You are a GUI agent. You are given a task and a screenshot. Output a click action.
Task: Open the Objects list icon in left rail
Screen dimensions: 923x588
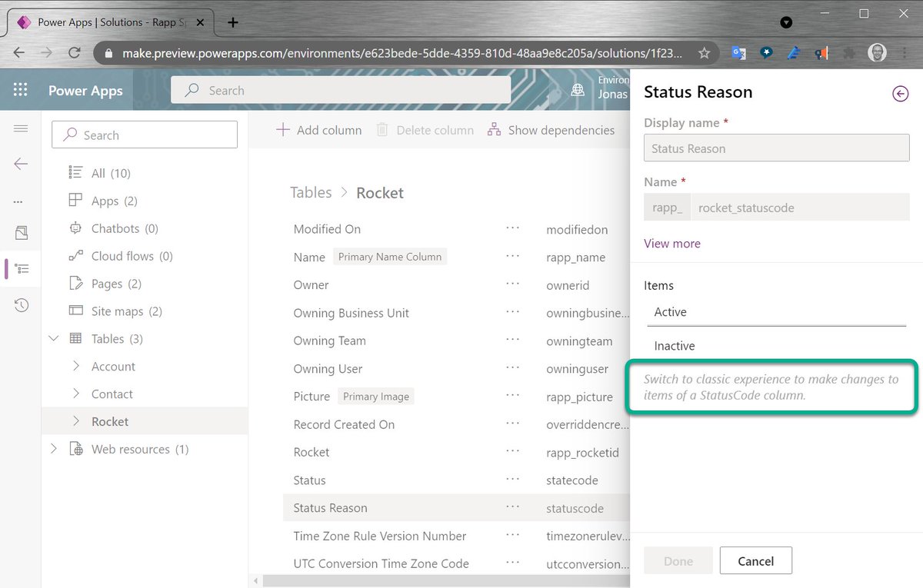pyautogui.click(x=21, y=269)
